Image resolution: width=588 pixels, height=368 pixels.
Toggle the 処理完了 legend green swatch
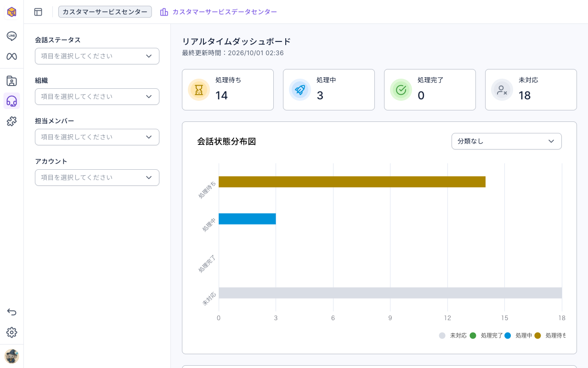(473, 336)
